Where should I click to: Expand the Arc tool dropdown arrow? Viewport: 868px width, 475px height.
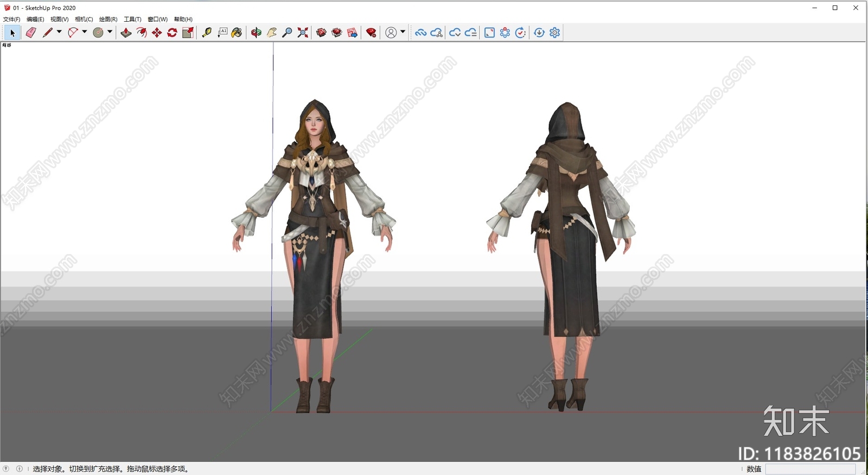[x=85, y=32]
